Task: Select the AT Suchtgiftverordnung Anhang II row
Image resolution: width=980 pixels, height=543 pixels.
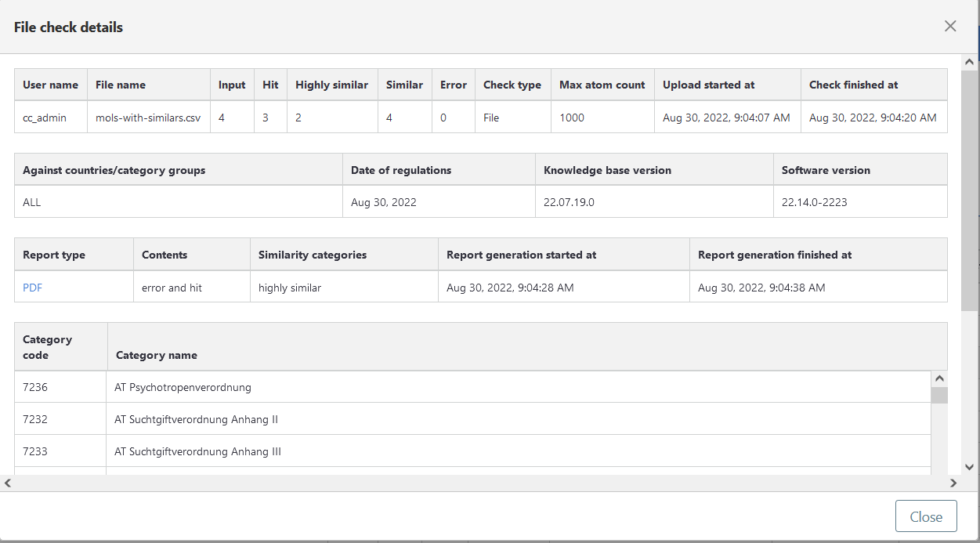Action: pos(196,419)
